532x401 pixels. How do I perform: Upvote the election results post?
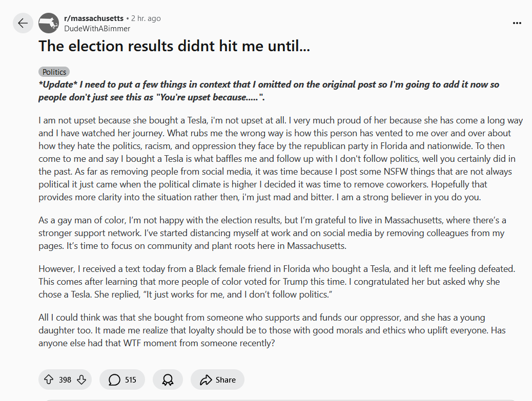[49, 379]
